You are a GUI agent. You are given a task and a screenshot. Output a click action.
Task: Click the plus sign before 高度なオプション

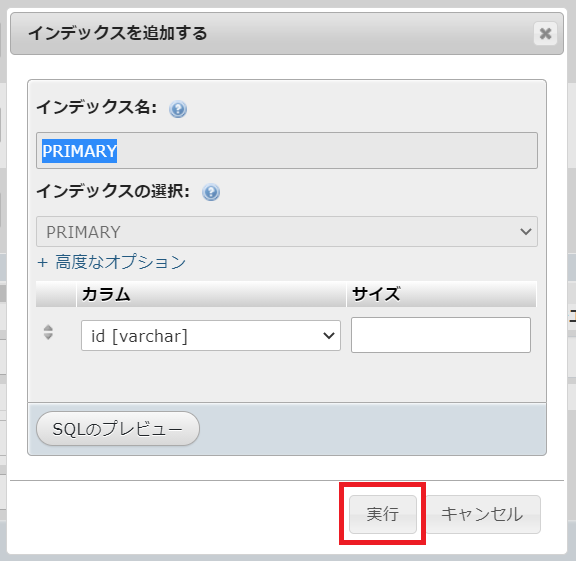(43, 262)
